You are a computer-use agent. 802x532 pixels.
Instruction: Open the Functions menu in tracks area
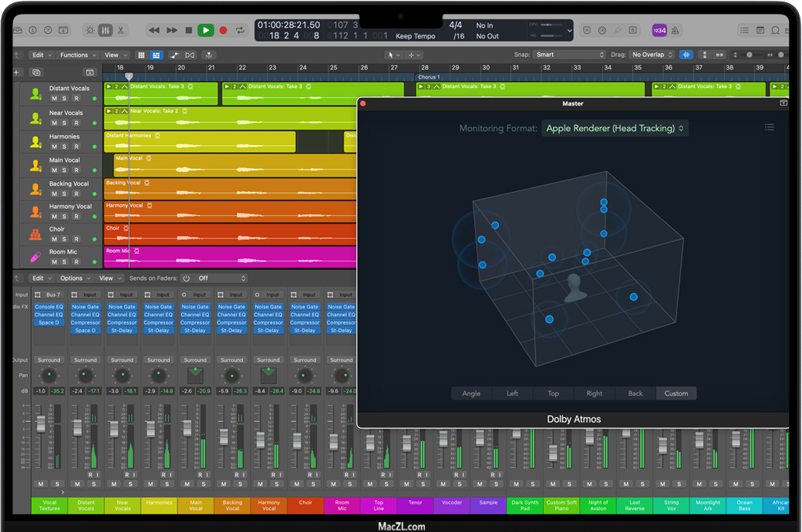click(x=77, y=55)
